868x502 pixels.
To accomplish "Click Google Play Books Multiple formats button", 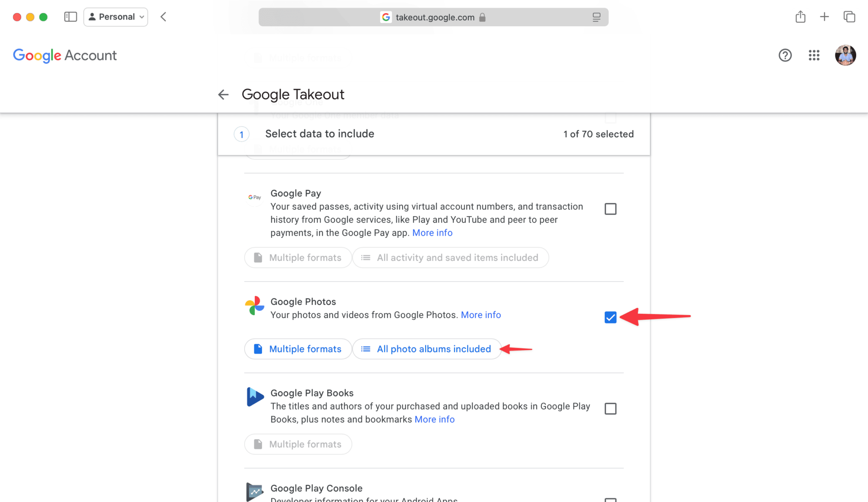I will tap(298, 444).
